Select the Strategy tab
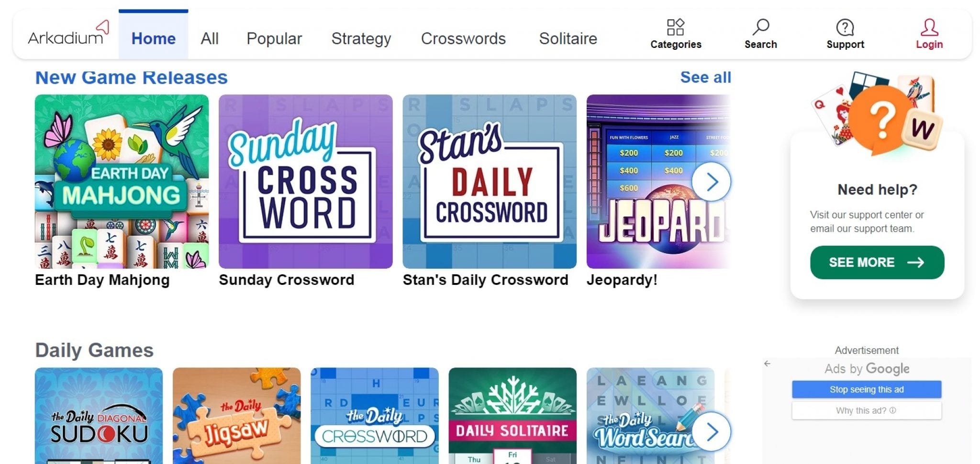Screen dimensions: 980x464 [x=361, y=38]
